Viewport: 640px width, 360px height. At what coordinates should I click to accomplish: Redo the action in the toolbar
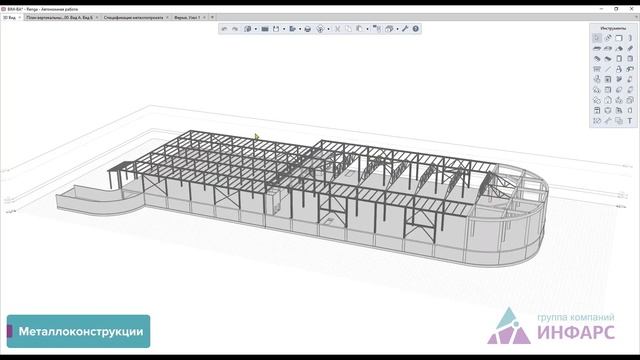pyautogui.click(x=235, y=29)
